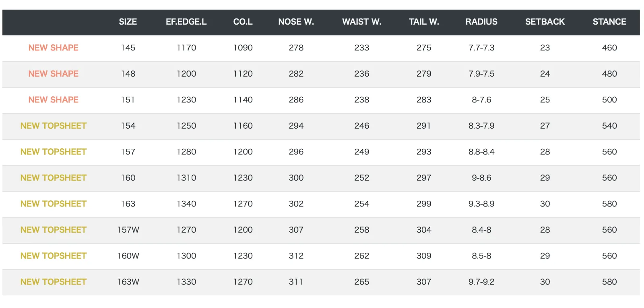Click the CO.L column header
This screenshot has width=644, height=308.
point(243,22)
